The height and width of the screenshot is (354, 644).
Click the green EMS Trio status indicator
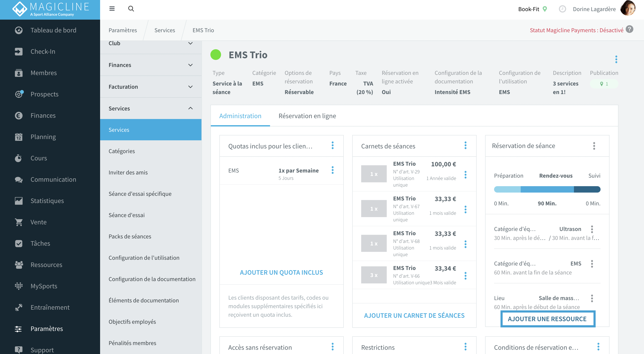pyautogui.click(x=216, y=55)
